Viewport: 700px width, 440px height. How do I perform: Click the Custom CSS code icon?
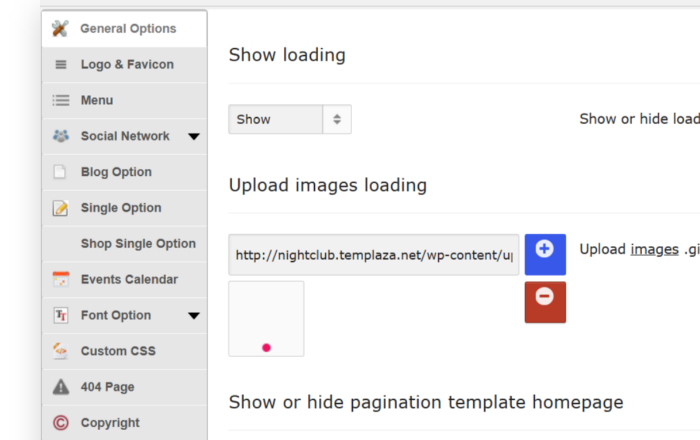[60, 351]
